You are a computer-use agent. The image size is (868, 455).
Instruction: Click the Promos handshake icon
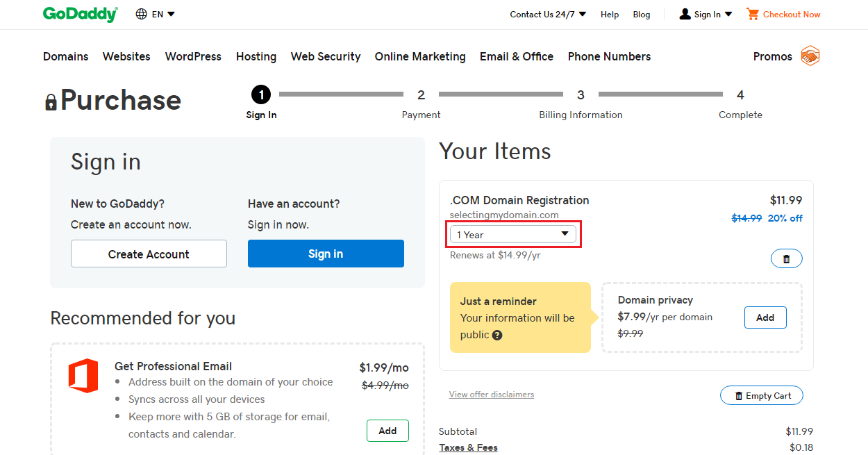pyautogui.click(x=810, y=56)
